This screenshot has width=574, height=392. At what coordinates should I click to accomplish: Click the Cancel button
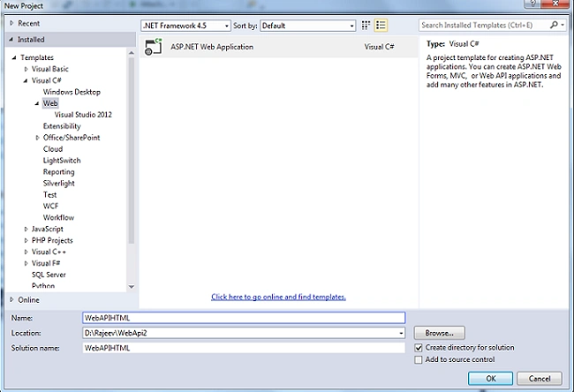coord(540,379)
